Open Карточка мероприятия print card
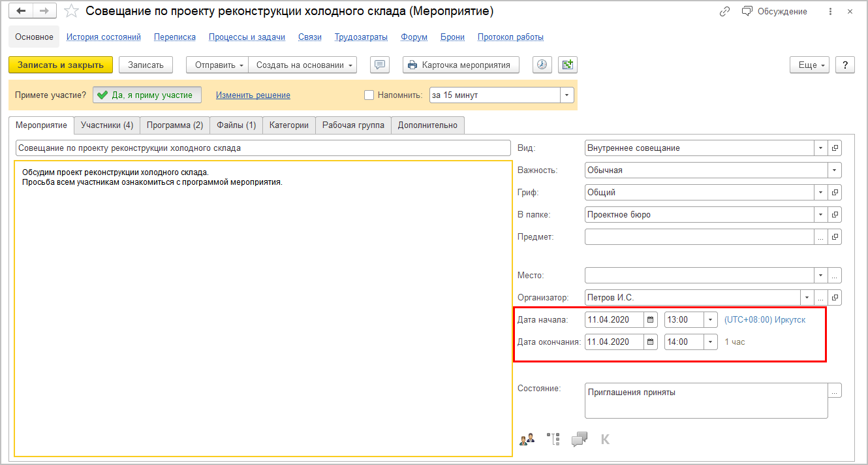Screen dimensions: 868x465 (x=461, y=65)
